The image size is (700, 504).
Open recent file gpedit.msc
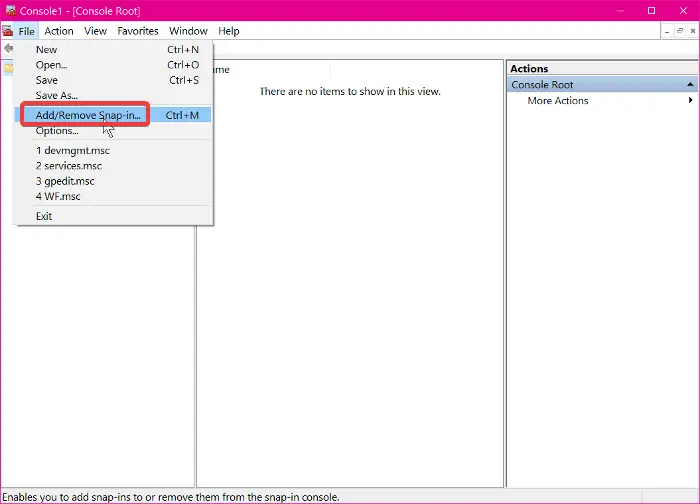click(114, 181)
